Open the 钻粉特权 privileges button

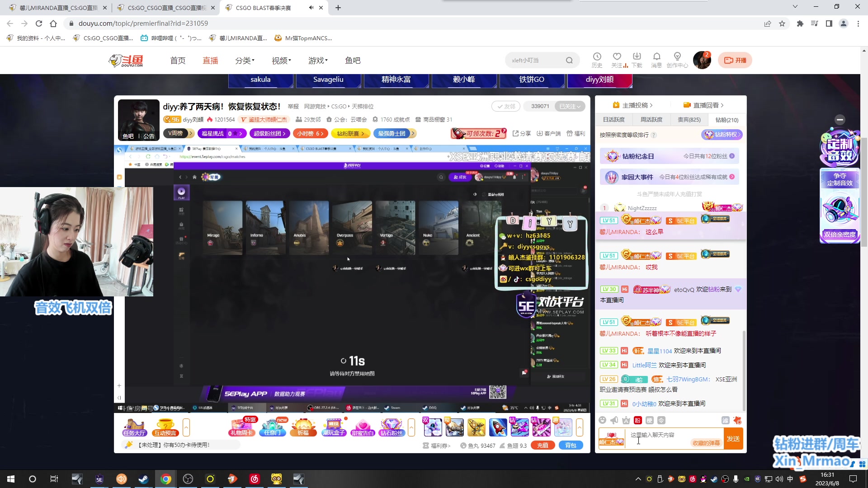coord(722,135)
